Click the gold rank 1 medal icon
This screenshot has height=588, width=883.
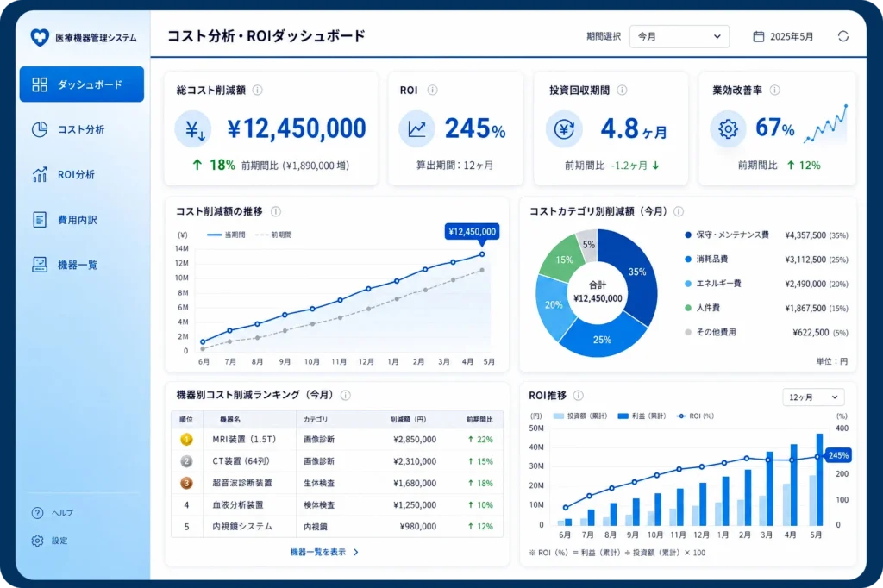point(186,440)
